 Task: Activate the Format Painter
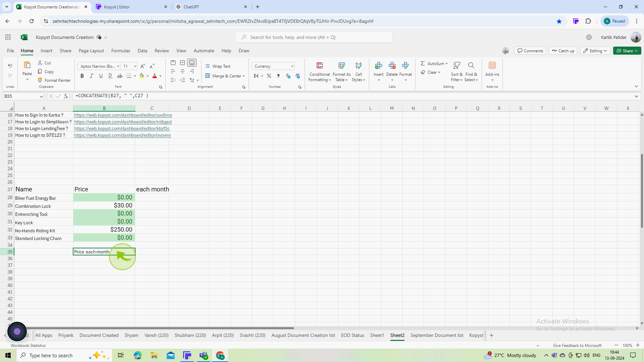pos(54,80)
